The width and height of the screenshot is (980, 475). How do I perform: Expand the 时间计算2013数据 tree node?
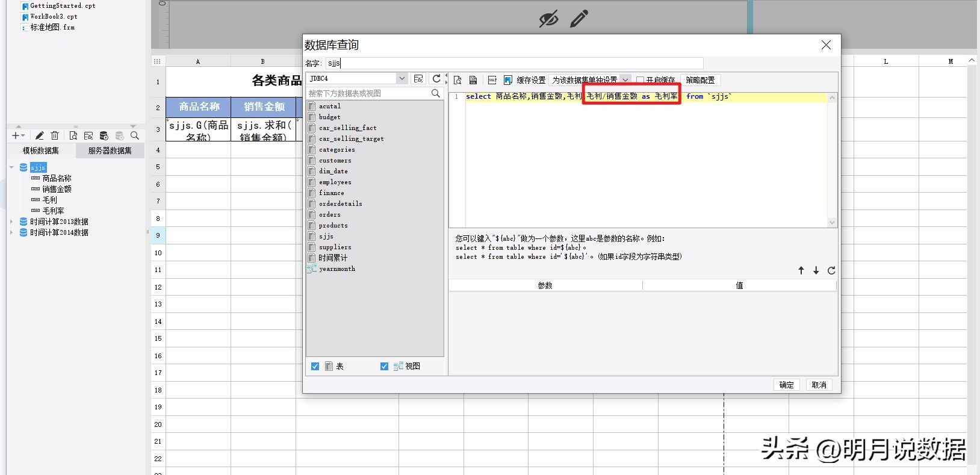[11, 222]
